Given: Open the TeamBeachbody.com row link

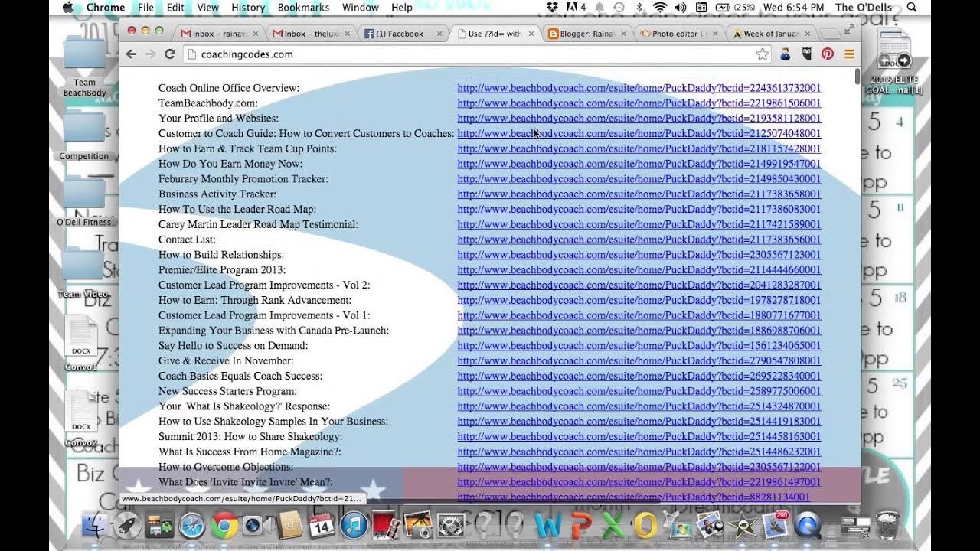Looking at the screenshot, I should (639, 103).
